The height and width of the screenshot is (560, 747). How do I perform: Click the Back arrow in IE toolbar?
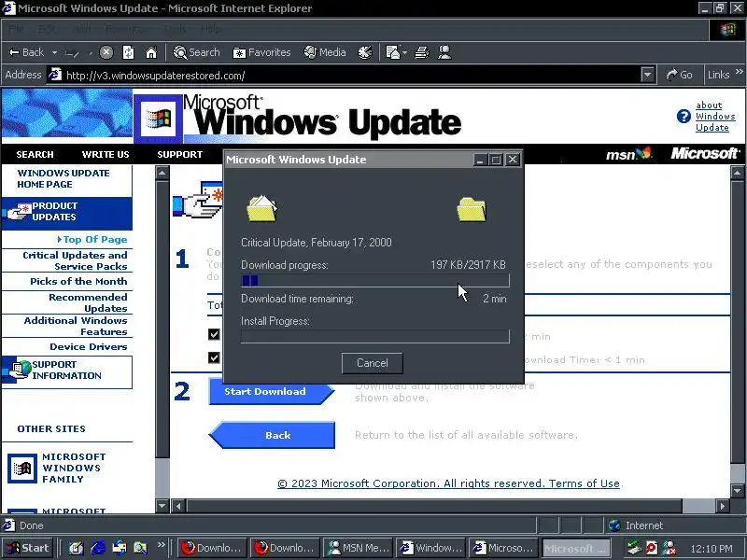27,52
